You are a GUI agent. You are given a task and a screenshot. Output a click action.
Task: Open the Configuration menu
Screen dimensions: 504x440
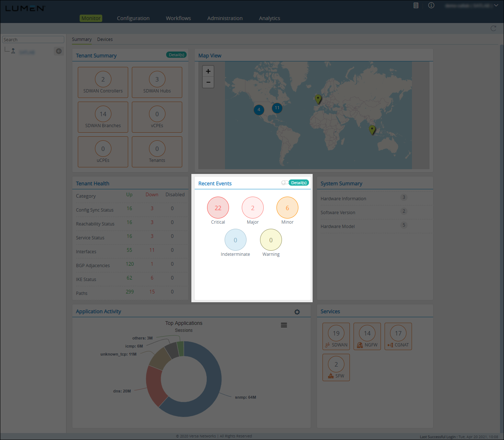pos(133,18)
